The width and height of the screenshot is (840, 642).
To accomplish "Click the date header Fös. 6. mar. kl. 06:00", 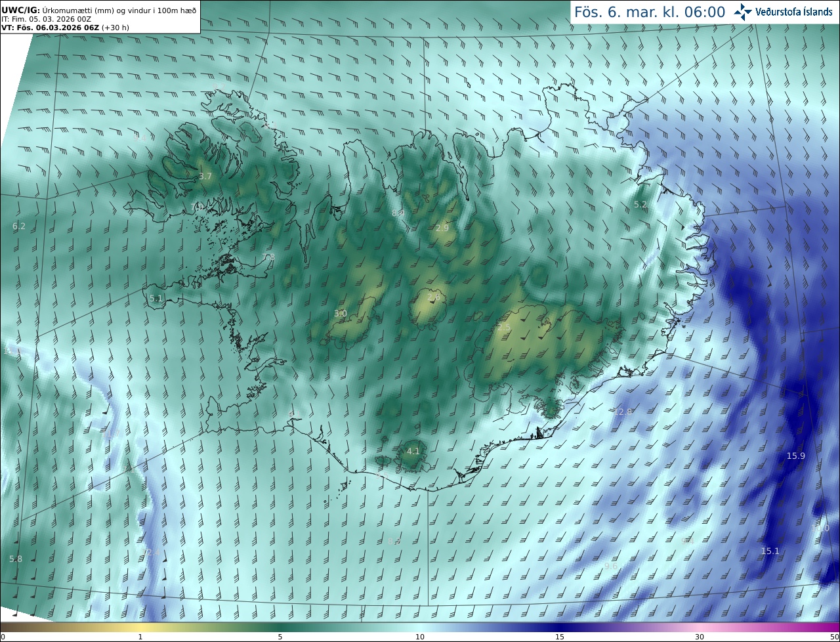I will (x=650, y=12).
